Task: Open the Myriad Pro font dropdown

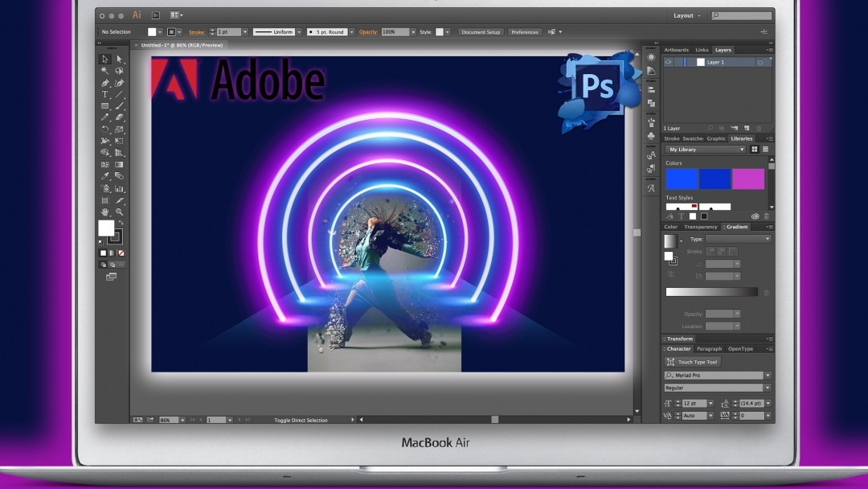Action: [x=768, y=375]
